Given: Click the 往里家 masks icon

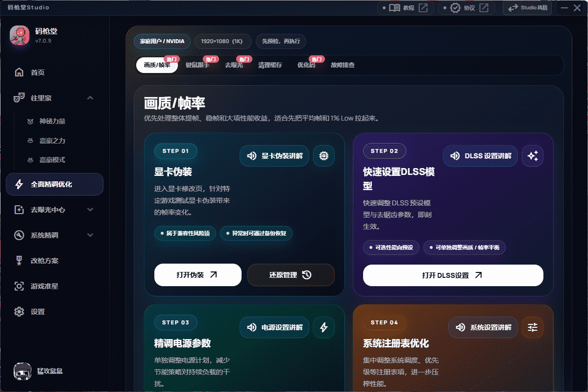Looking at the screenshot, I should click(x=19, y=98).
